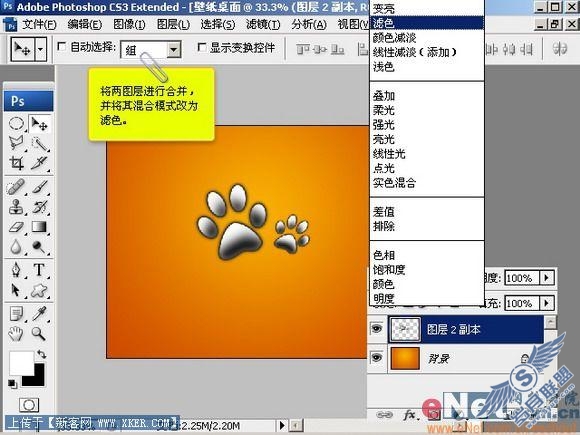Choose 叠加 blend mode from list
Viewport: 580px width, 435px height.
click(x=384, y=96)
